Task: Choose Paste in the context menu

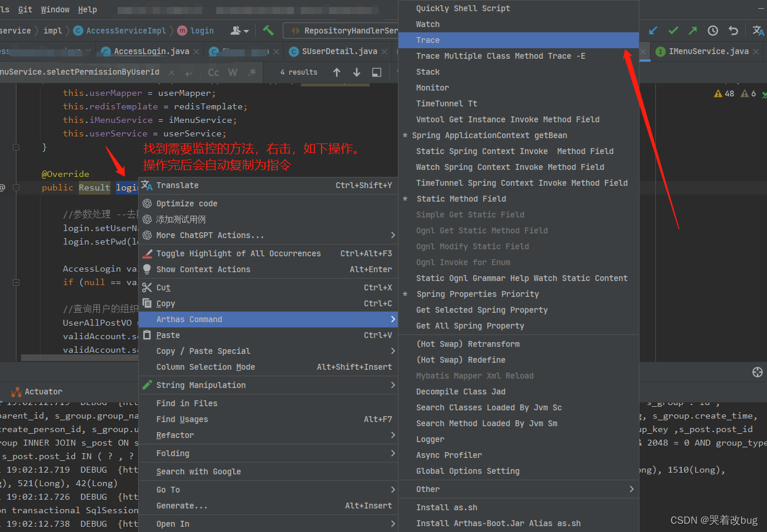Action: (268, 335)
